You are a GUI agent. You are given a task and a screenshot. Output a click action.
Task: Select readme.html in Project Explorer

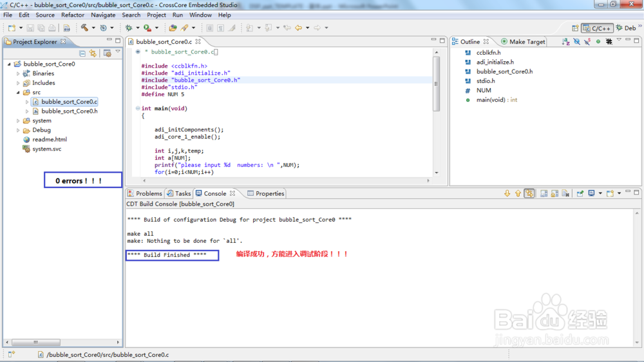pos(50,140)
